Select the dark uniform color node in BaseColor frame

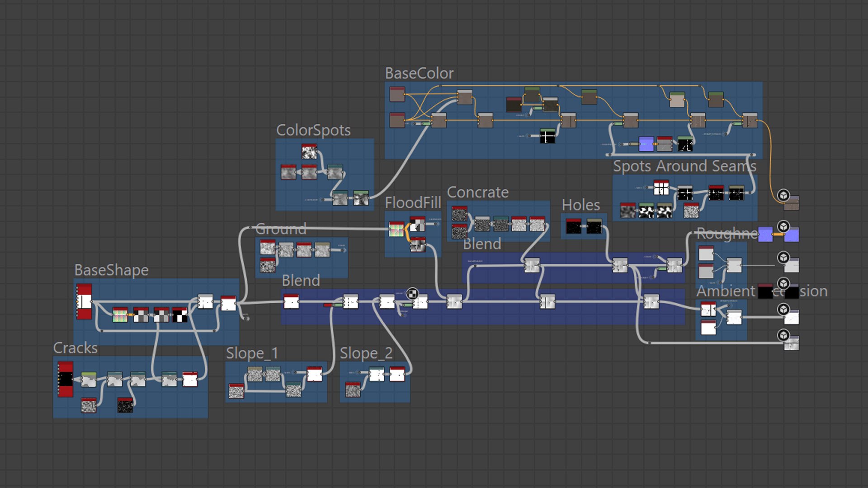click(x=514, y=104)
